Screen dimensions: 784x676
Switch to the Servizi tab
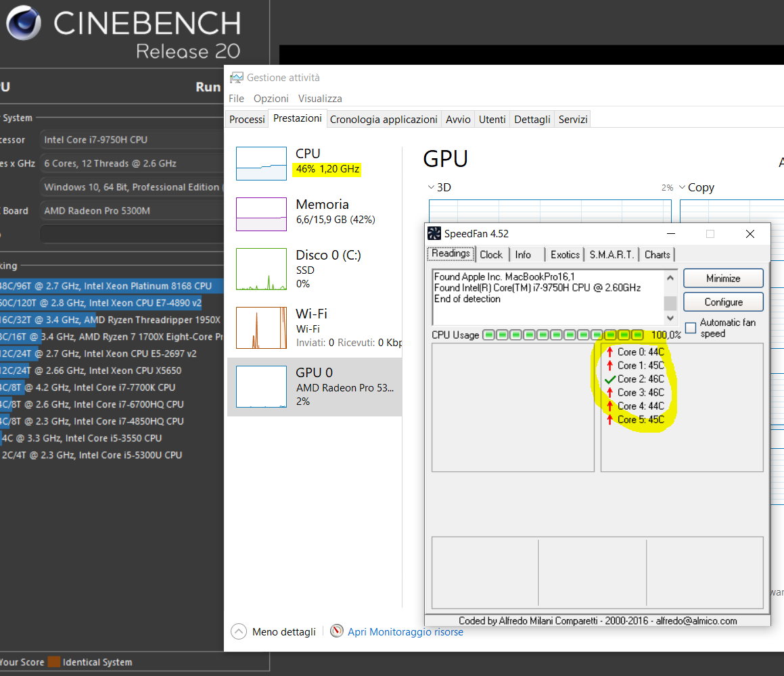(573, 120)
